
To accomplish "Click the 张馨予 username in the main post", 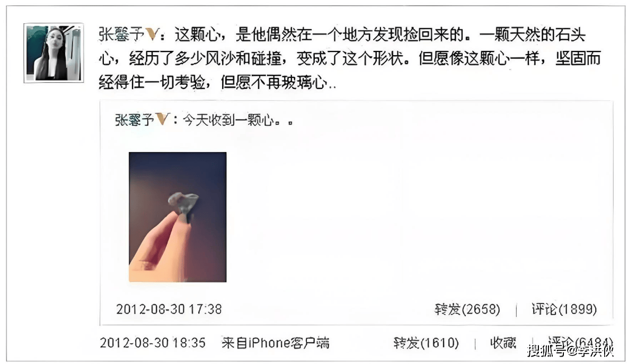I will click(121, 35).
